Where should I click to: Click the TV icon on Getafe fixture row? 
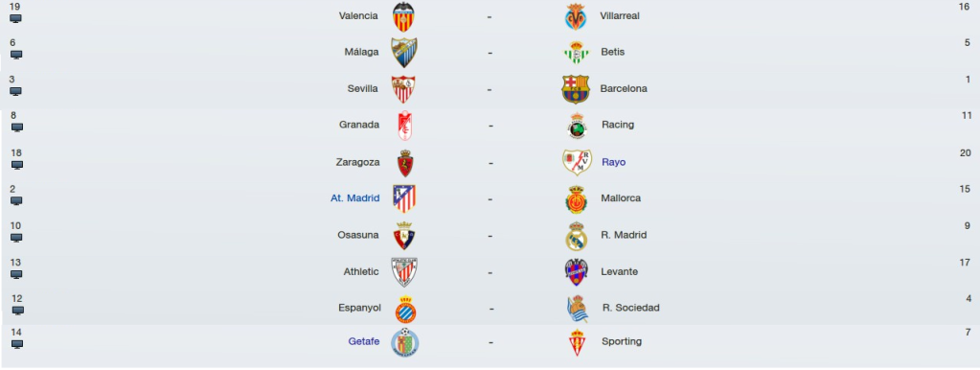[16, 344]
